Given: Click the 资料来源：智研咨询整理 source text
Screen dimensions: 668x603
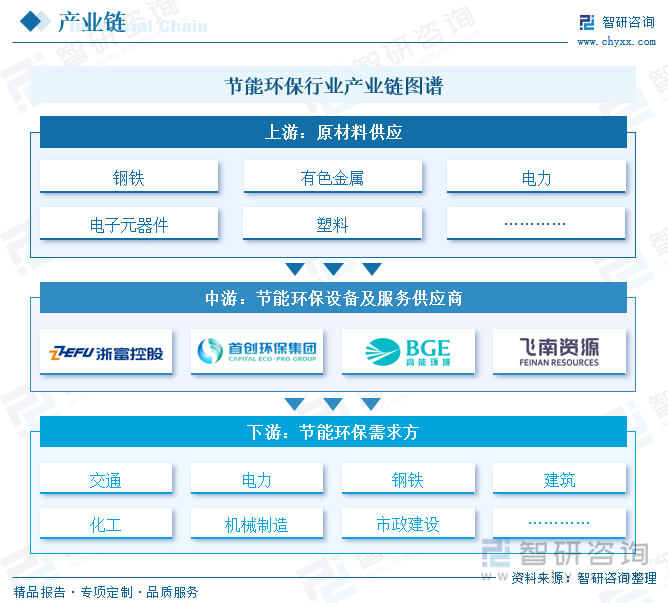Looking at the screenshot, I should tap(583, 578).
